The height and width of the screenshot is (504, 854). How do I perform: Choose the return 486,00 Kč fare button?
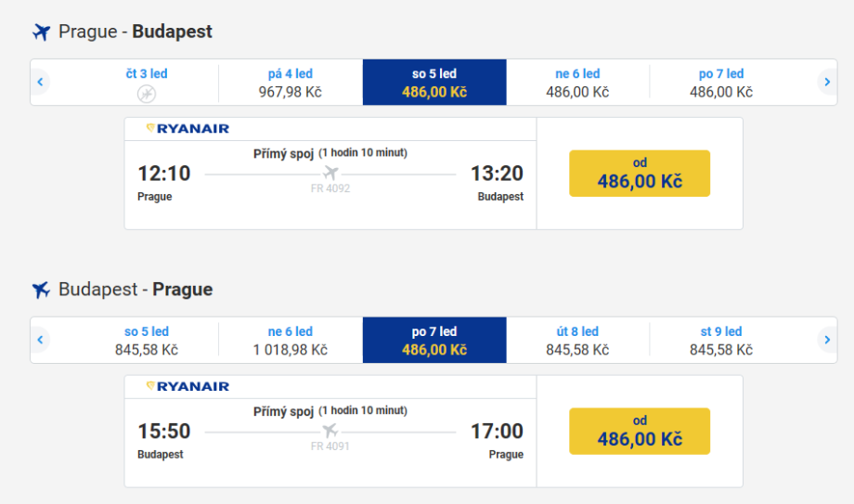click(x=640, y=432)
